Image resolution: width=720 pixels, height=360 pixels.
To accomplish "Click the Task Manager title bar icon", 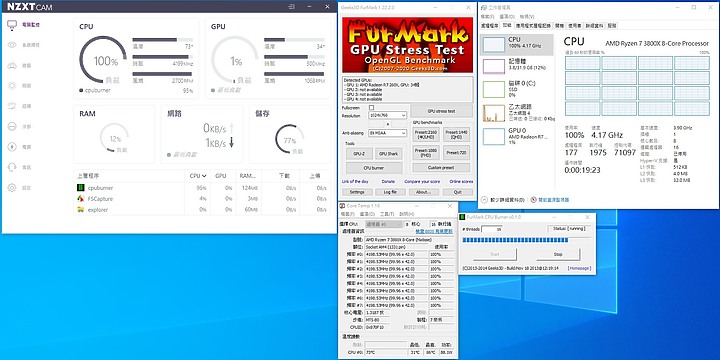I will tap(483, 8).
